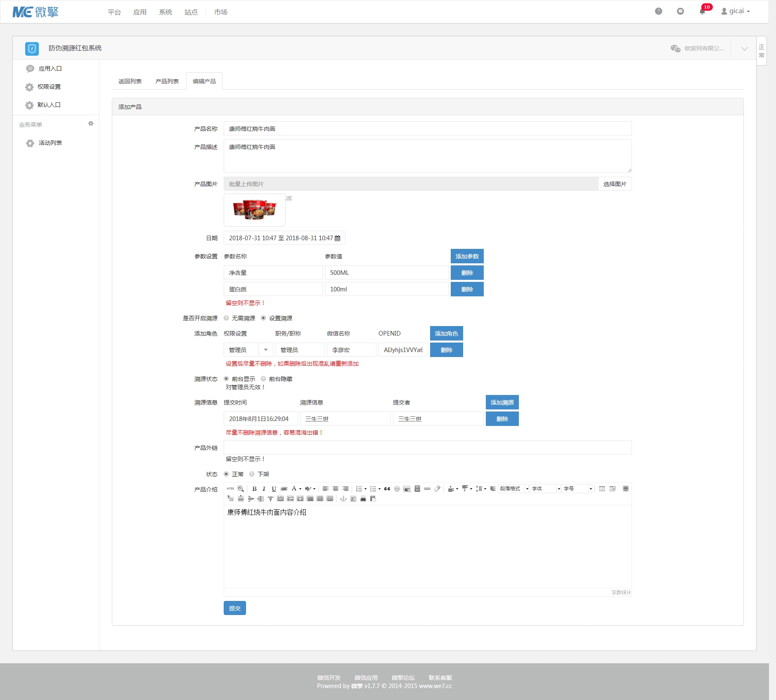Screen dimensions: 776x700
Task: Click 添加溯源 button
Action: pyautogui.click(x=502, y=402)
